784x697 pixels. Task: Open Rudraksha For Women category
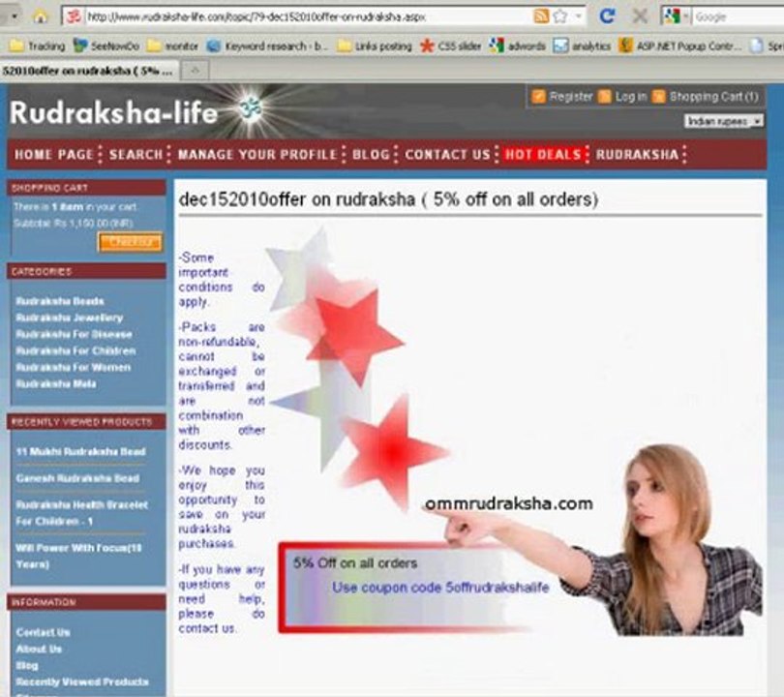pyautogui.click(x=73, y=367)
